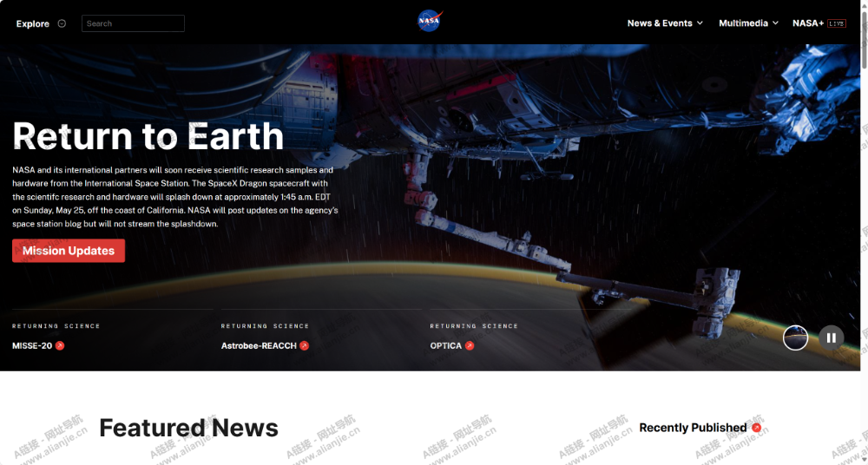868x465 pixels.
Task: Open NASA+ Live link
Action: coord(819,23)
